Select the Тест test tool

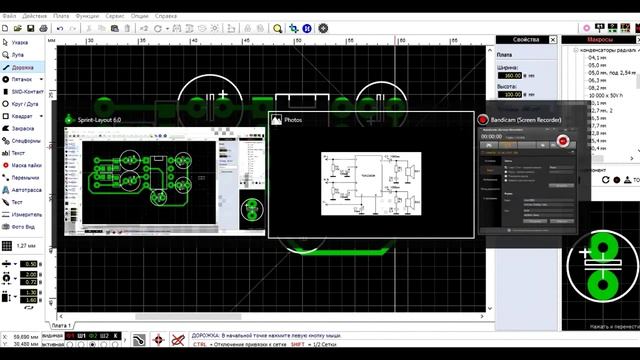point(12,202)
